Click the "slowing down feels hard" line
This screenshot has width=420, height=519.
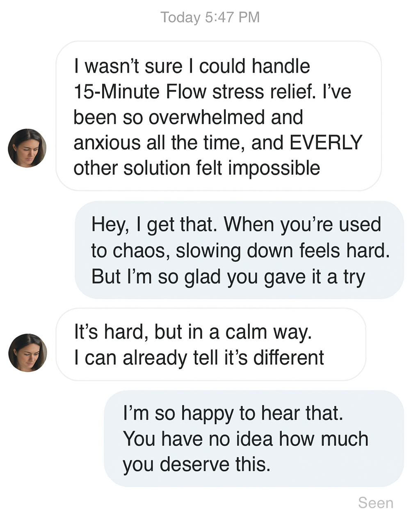(x=283, y=251)
